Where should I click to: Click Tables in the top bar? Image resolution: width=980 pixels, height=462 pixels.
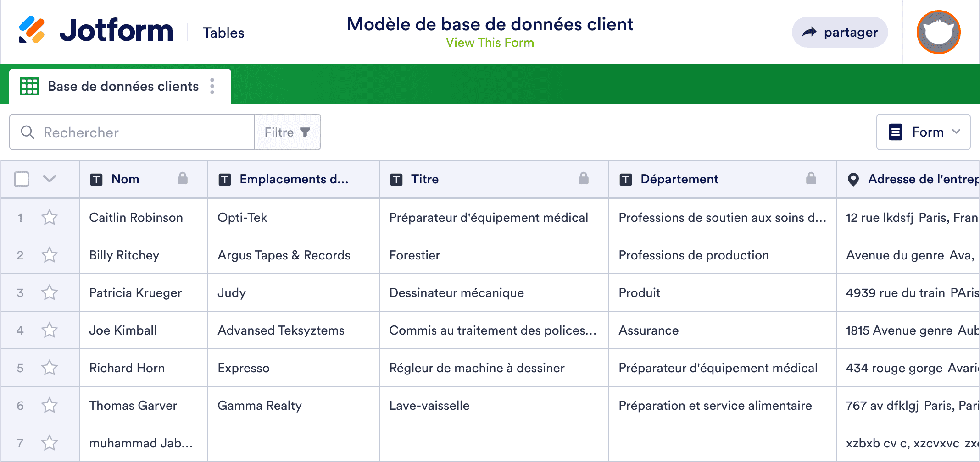223,32
